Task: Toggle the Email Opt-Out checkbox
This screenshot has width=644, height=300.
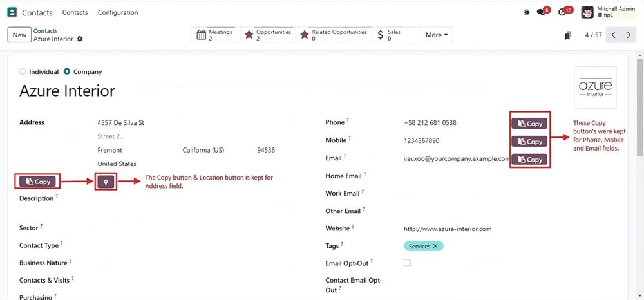Action: pyautogui.click(x=407, y=263)
